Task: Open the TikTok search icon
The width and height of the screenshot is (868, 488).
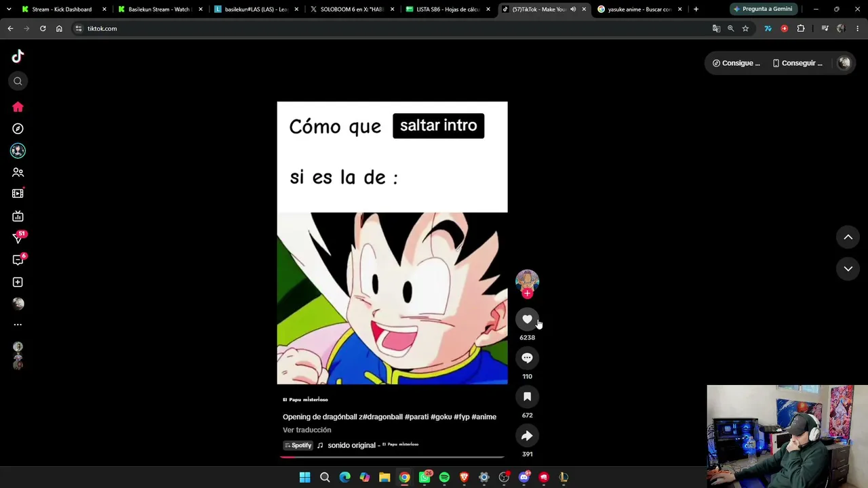Action: pos(18,81)
